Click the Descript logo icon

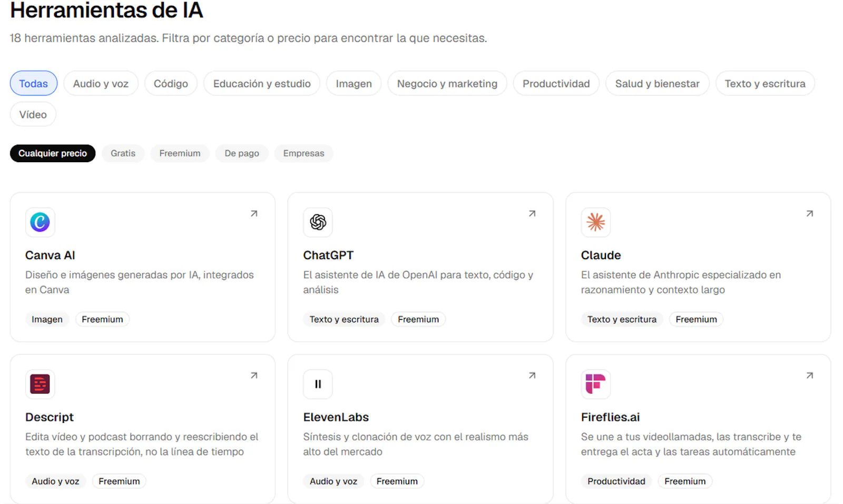[x=40, y=384]
